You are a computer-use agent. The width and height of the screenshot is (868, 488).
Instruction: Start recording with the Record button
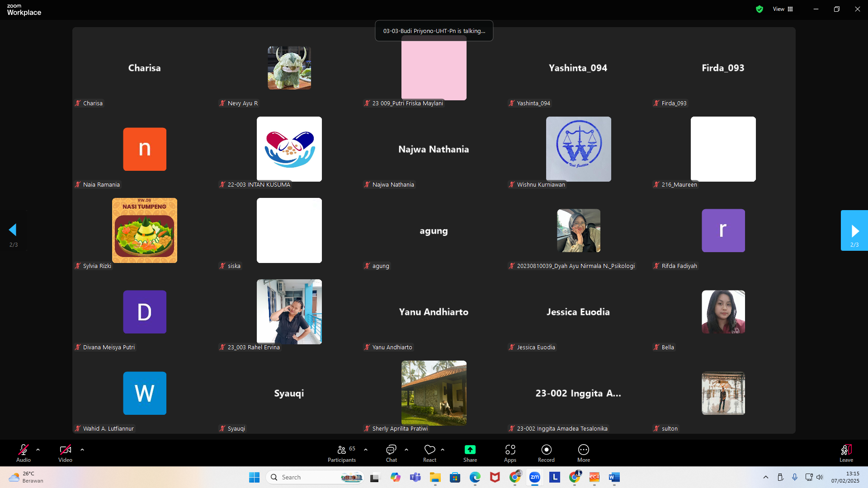click(x=546, y=453)
